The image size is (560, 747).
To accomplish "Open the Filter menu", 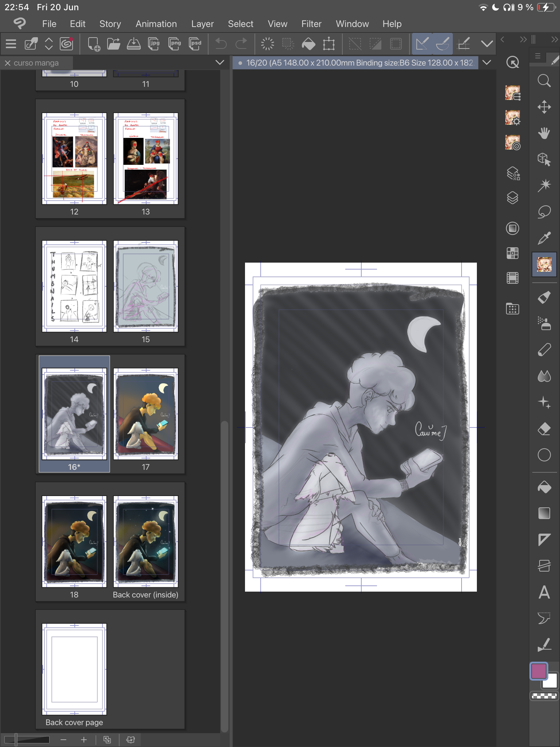I will coord(311,24).
